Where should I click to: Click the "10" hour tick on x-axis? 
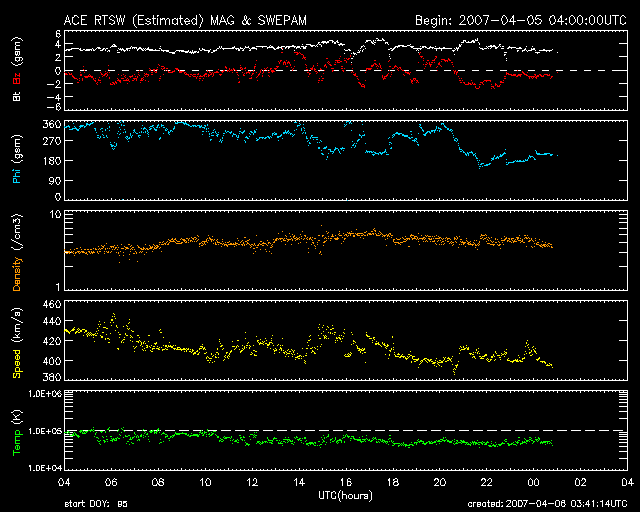pos(205,482)
